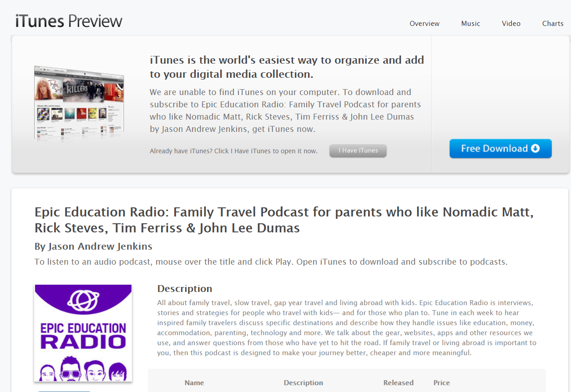This screenshot has height=392, width=571.
Task: Open the Charts page
Action: click(x=552, y=24)
